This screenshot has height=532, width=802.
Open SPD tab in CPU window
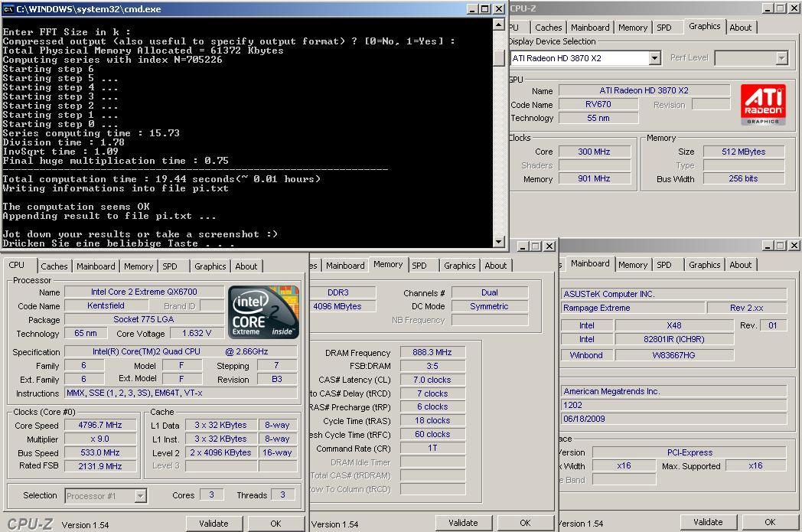point(170,266)
